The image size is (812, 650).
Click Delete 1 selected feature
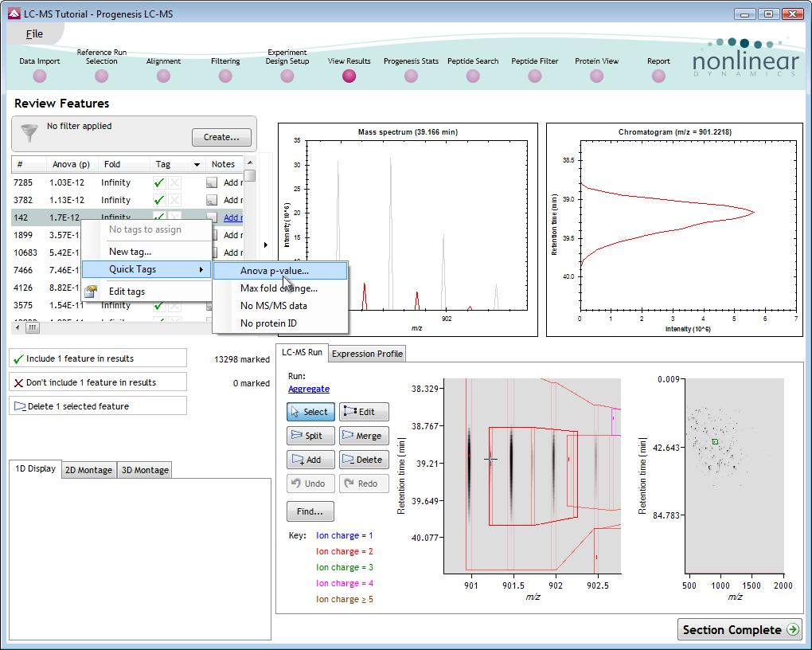pyautogui.click(x=98, y=406)
